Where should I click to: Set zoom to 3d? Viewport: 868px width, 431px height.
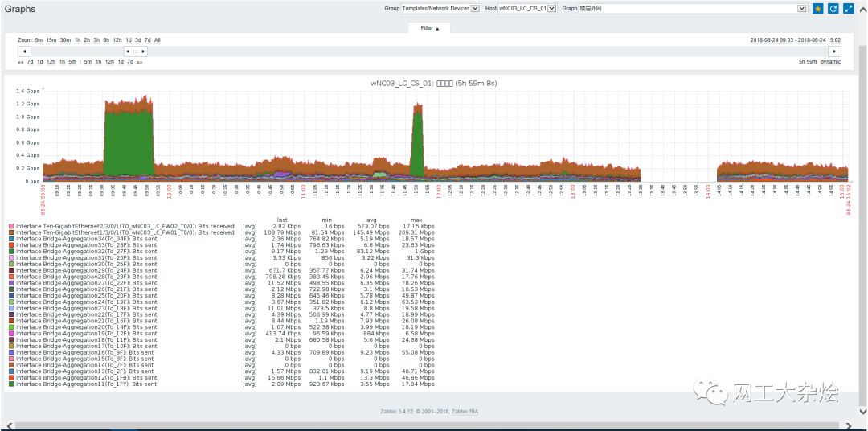pyautogui.click(x=138, y=40)
